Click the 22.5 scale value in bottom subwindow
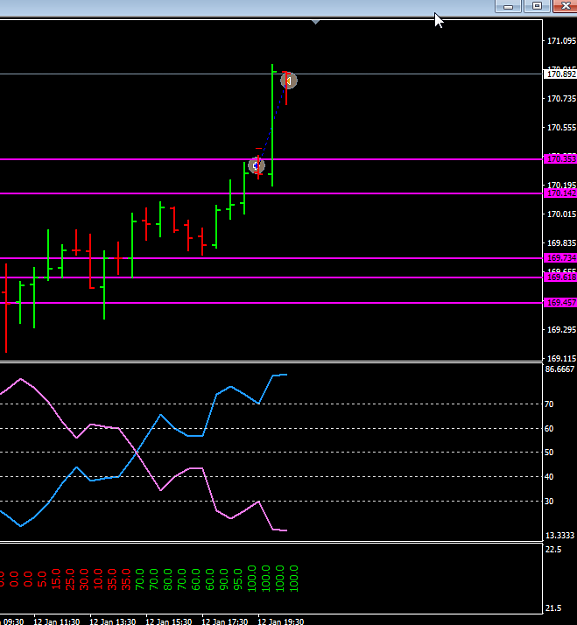This screenshot has height=625, width=577. point(553,549)
